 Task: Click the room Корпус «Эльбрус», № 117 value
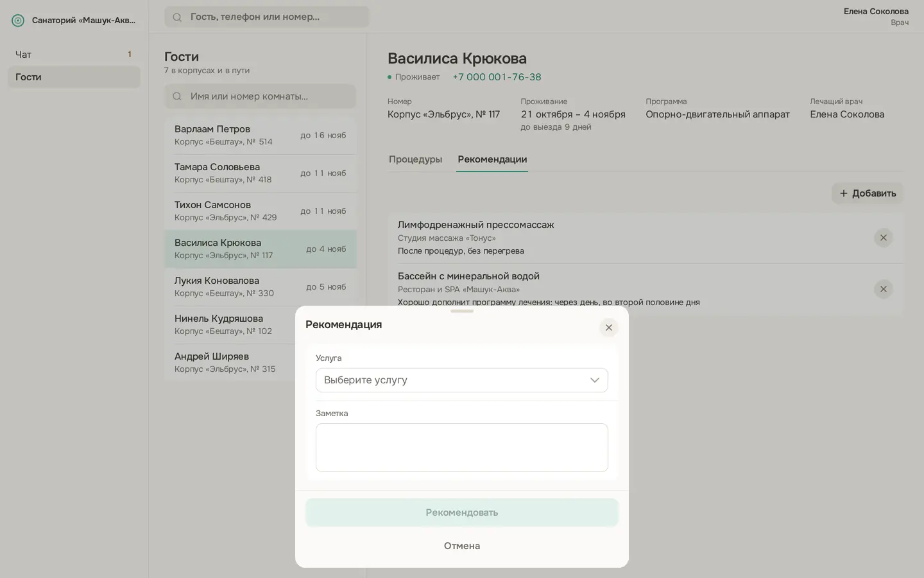[443, 114]
